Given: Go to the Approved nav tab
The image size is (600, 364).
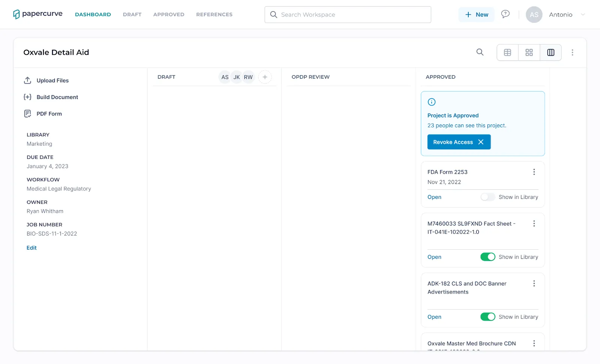Looking at the screenshot, I should (169, 15).
